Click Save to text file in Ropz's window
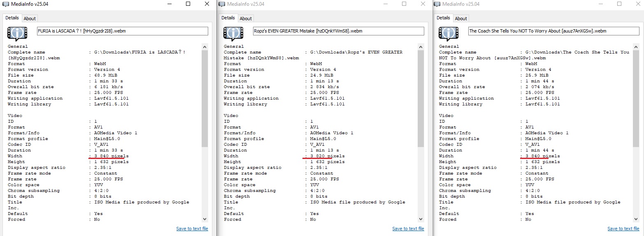644x236 pixels. 408,229
